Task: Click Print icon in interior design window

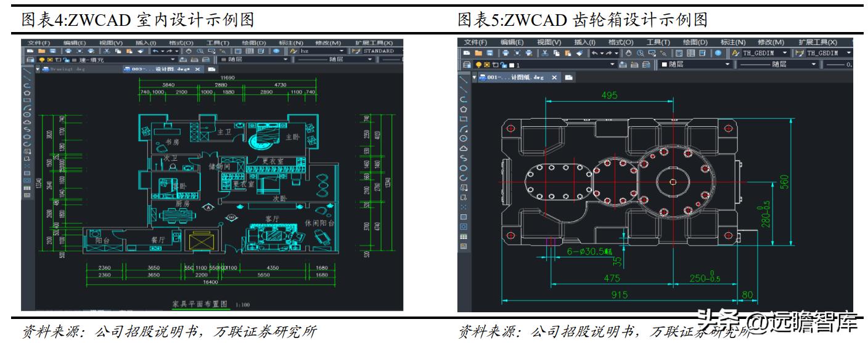Action: pos(68,51)
